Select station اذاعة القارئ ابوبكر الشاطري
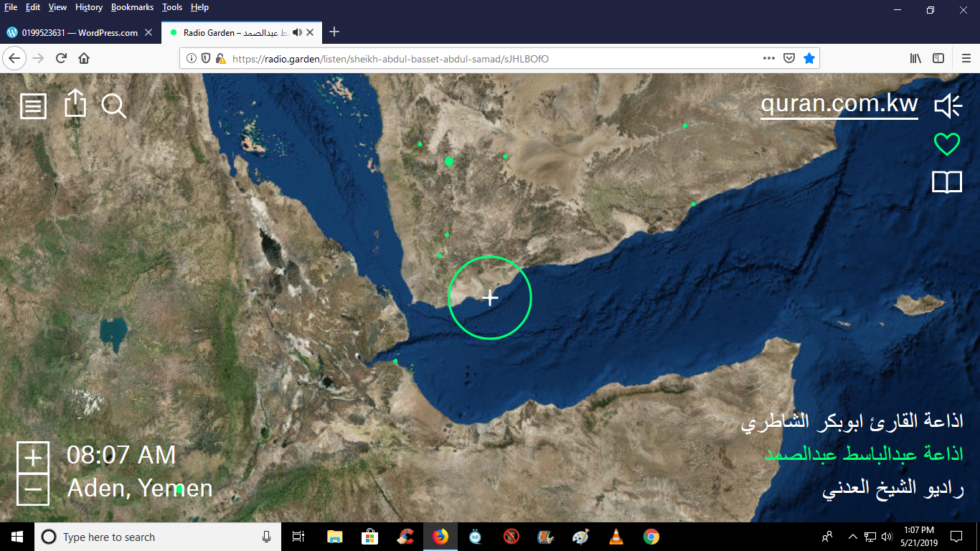Screen dimensions: 980x551 pos(852,423)
